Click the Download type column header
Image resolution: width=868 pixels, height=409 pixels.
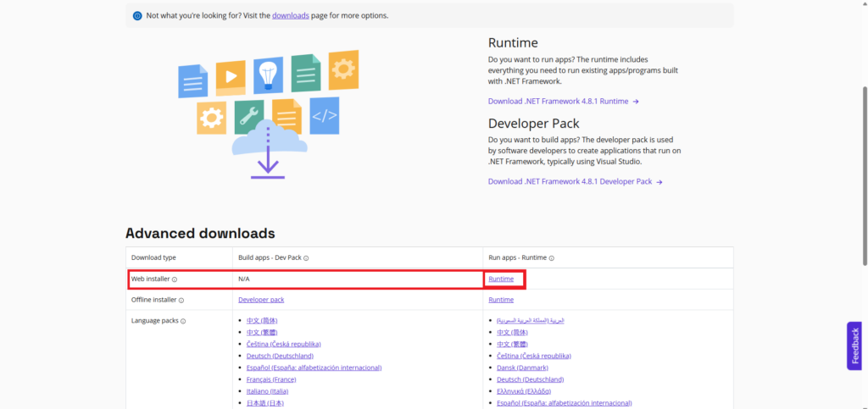pos(153,257)
